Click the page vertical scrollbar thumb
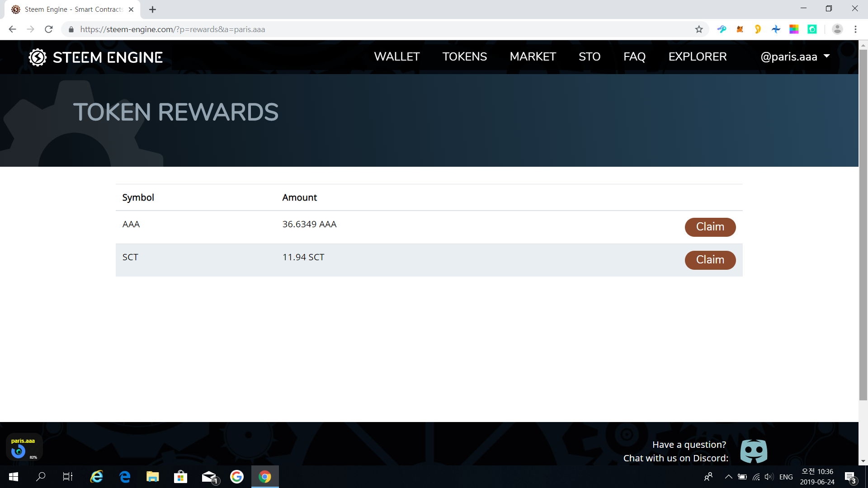 coord(863,225)
